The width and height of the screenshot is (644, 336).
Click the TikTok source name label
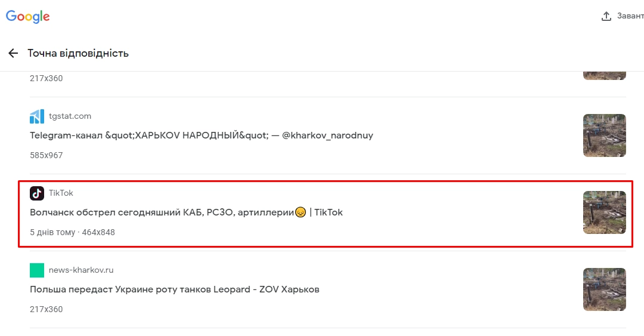pyautogui.click(x=61, y=193)
